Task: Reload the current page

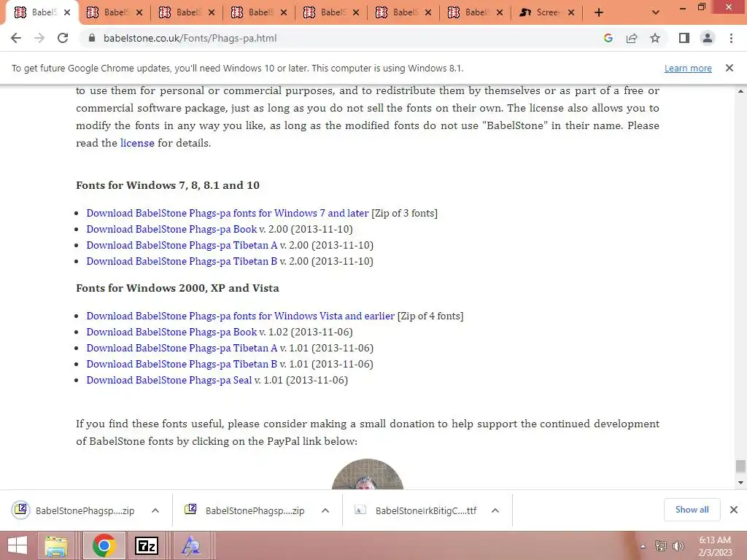Action: click(x=63, y=38)
